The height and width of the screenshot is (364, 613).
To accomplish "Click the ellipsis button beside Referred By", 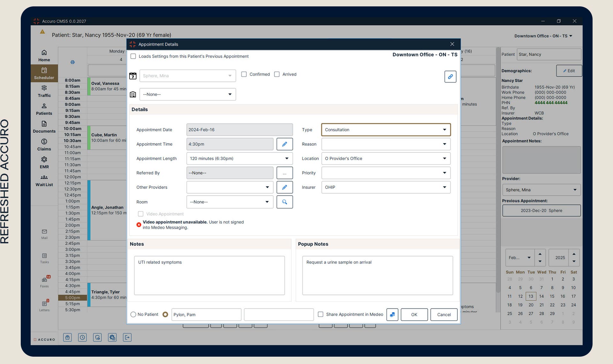I will click(x=284, y=173).
